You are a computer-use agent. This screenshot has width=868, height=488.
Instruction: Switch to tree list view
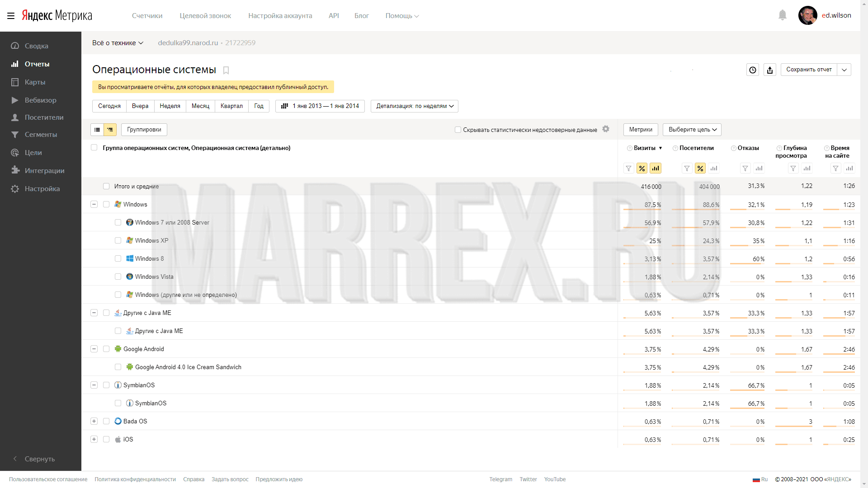pyautogui.click(x=110, y=130)
